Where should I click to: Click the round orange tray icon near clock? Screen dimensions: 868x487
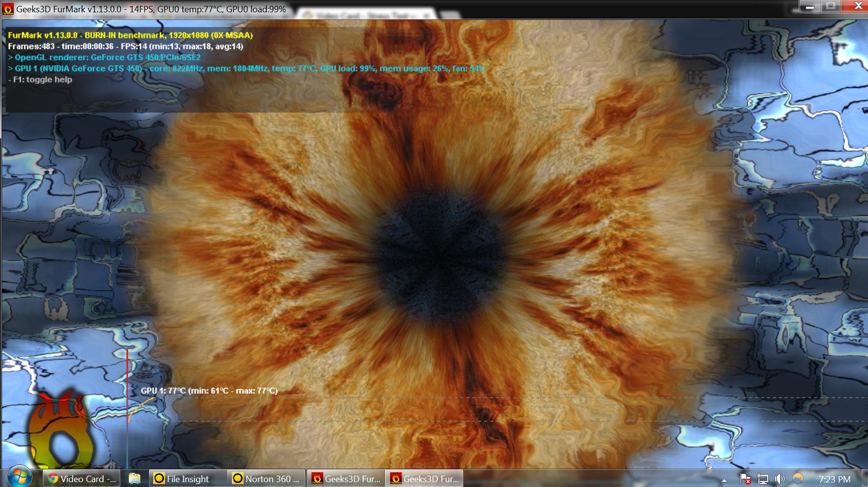coord(798,478)
